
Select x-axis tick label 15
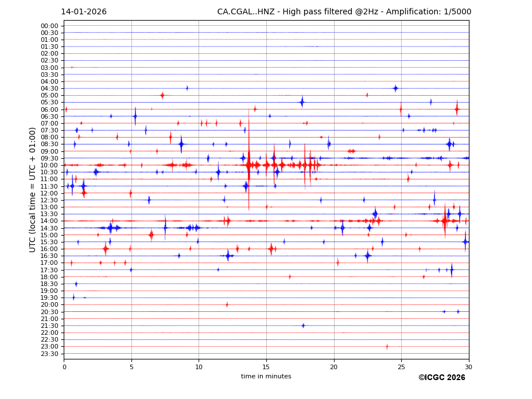coord(266,367)
